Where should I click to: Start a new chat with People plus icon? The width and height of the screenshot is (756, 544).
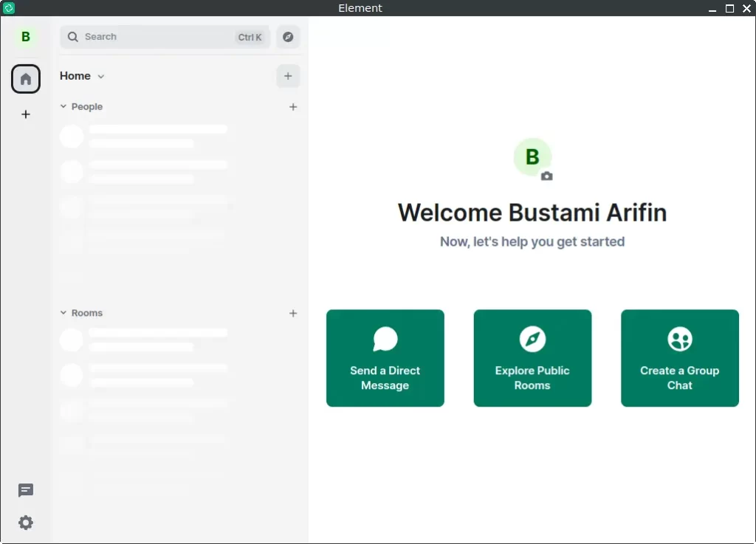pyautogui.click(x=293, y=107)
